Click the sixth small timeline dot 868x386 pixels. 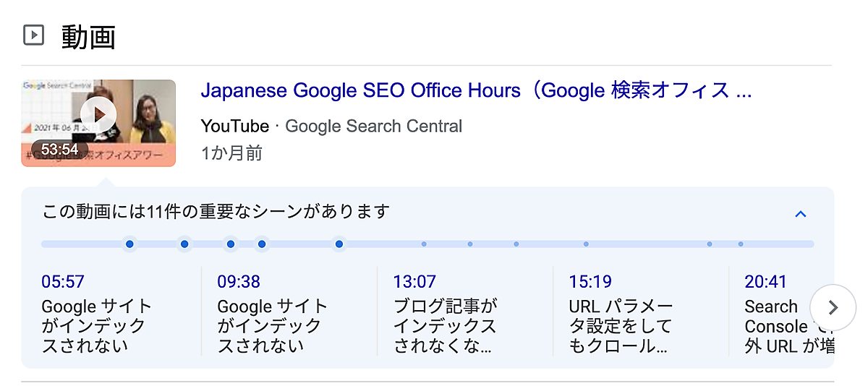click(x=424, y=244)
